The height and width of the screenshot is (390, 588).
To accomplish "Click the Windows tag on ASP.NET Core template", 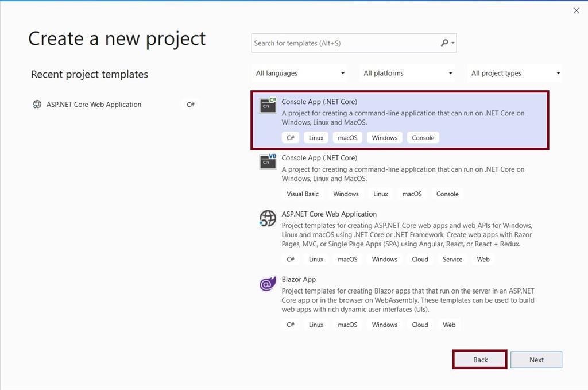I will click(384, 259).
